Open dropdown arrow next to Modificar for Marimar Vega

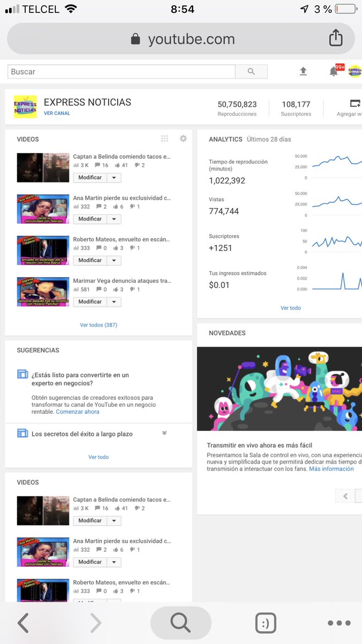(114, 302)
